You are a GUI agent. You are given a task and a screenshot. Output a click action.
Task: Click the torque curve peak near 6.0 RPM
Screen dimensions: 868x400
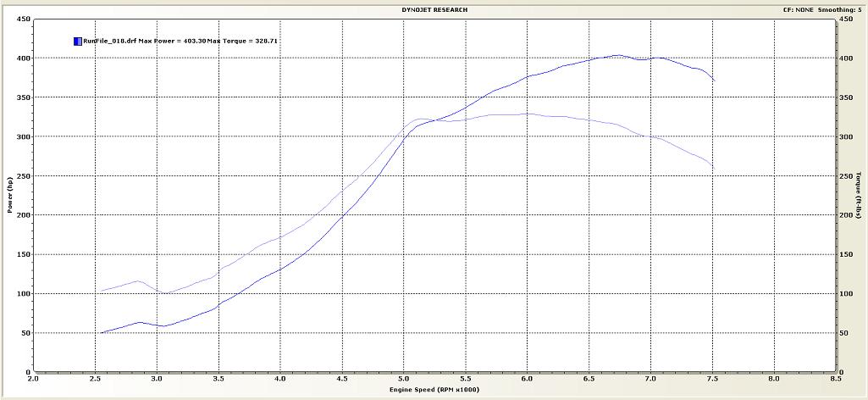(527, 114)
